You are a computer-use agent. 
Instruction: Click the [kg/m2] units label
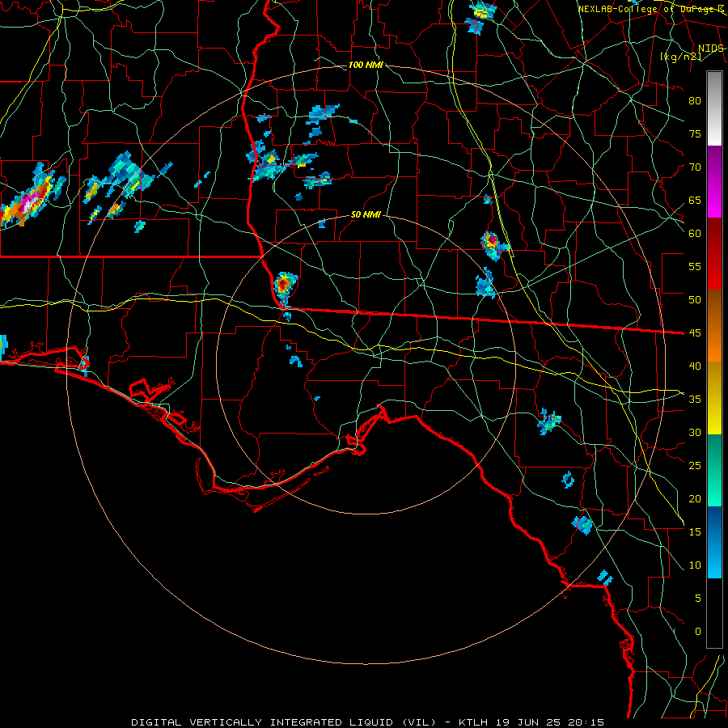tap(680, 56)
